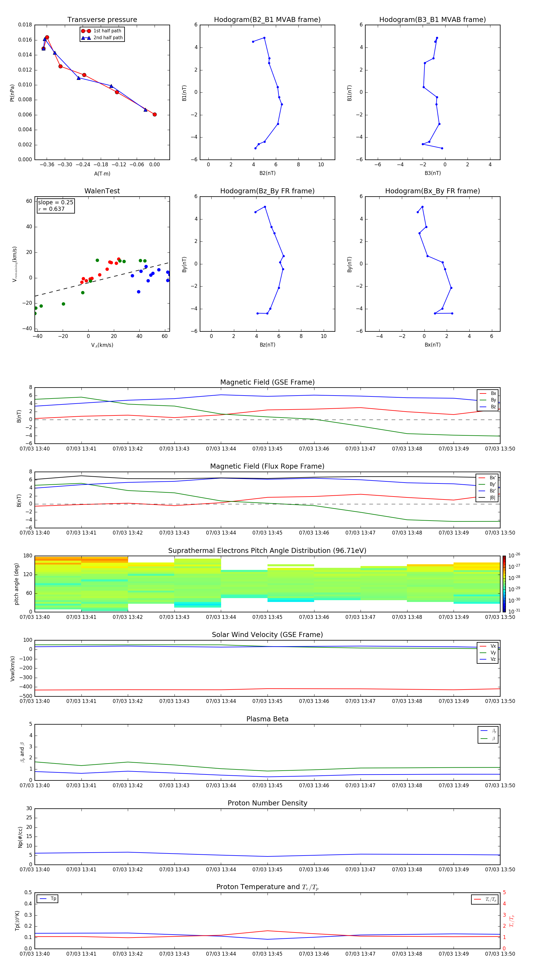Click the "B2(nT)" axis label

click(x=267, y=173)
